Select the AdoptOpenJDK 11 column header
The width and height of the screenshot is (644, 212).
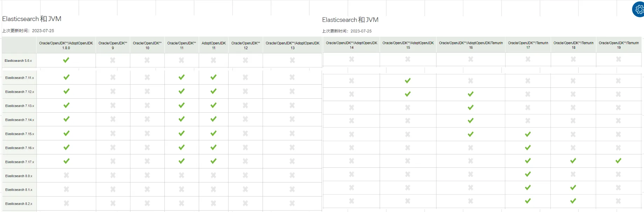point(213,45)
